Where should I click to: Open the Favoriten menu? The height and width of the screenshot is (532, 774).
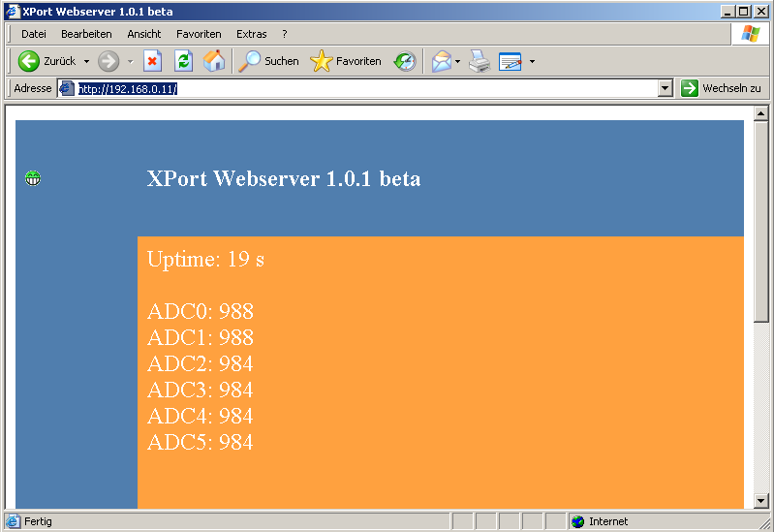coord(199,34)
